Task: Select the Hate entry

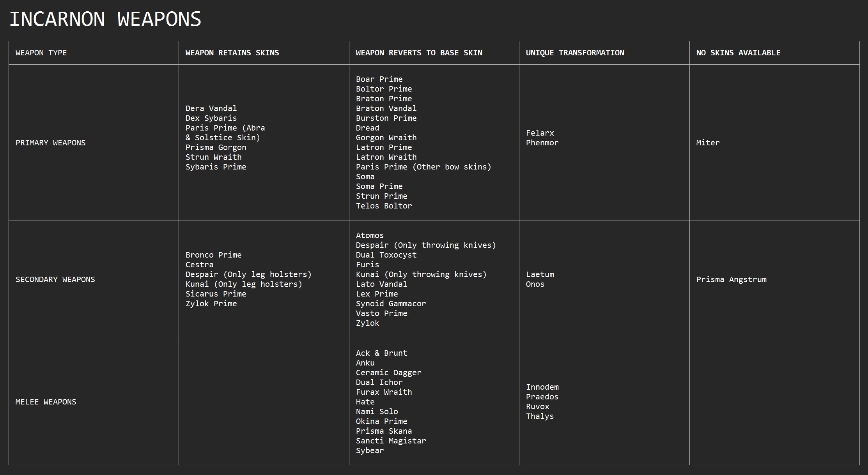Action: click(x=365, y=402)
